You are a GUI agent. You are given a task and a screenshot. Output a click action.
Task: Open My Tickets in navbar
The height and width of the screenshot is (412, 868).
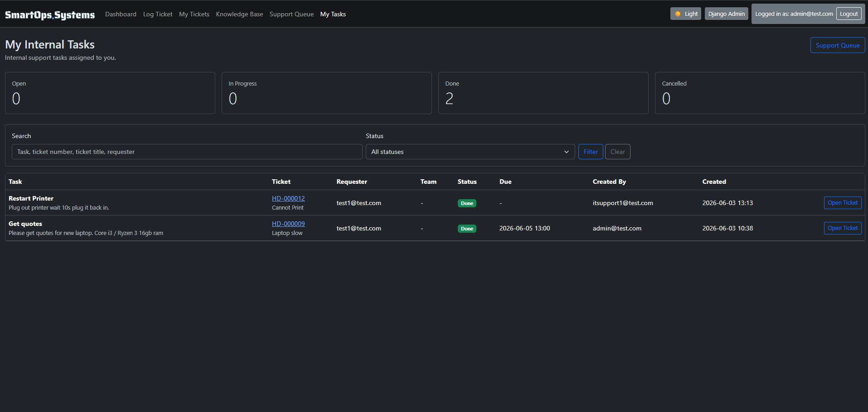coord(194,14)
